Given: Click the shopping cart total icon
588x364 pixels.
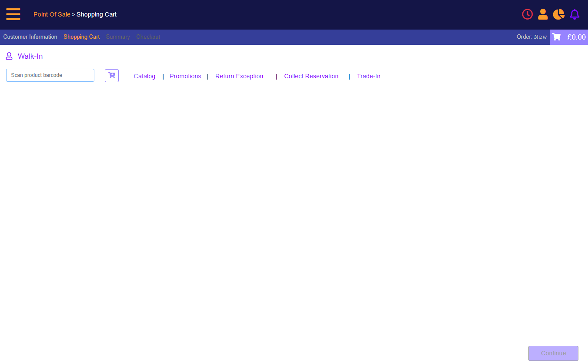Looking at the screenshot, I should [x=556, y=37].
